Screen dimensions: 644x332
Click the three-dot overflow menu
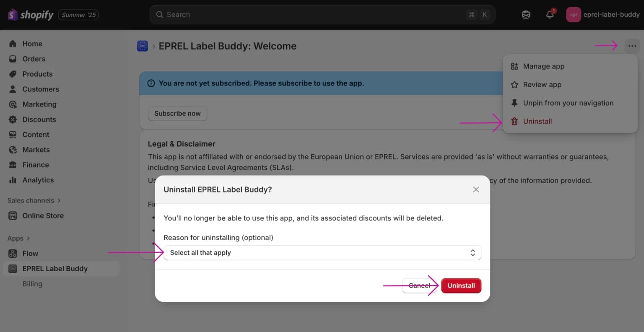pyautogui.click(x=632, y=46)
